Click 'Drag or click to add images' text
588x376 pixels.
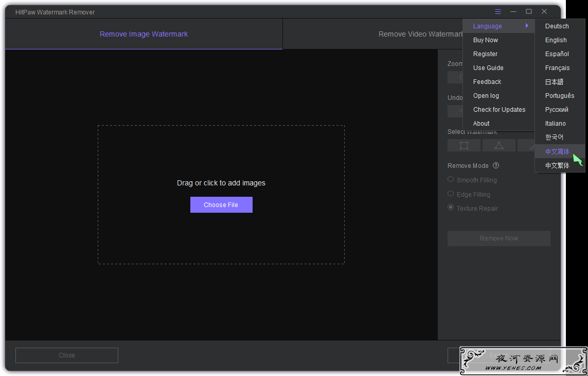(x=221, y=183)
